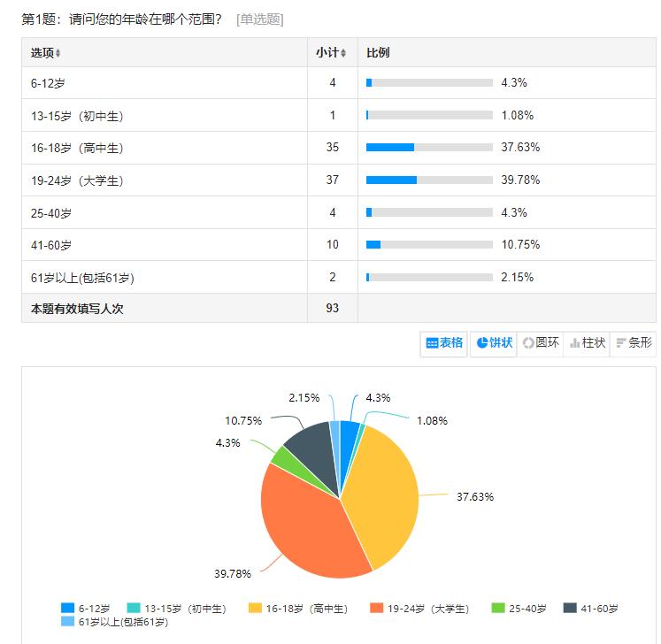The width and height of the screenshot is (661, 644).
Task: Sort by 小计 column arrow
Action: click(x=343, y=53)
